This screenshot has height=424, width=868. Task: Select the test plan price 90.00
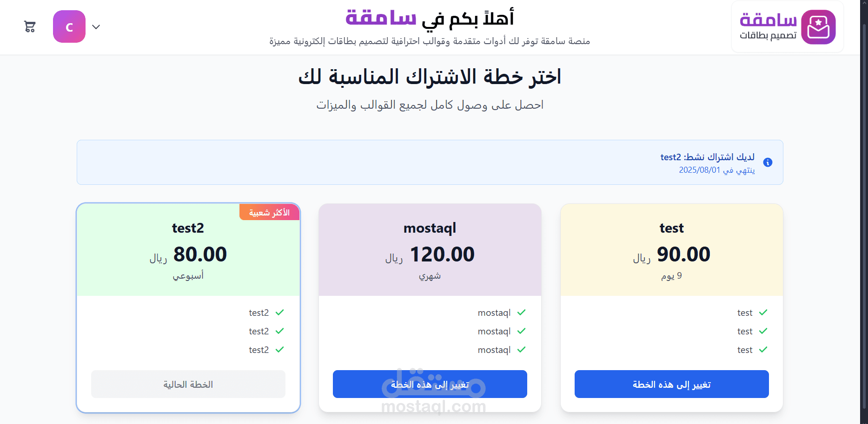pyautogui.click(x=683, y=254)
